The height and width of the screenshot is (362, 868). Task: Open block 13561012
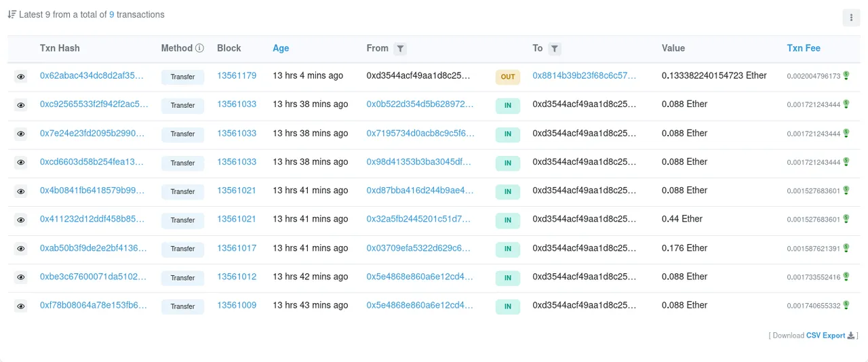[x=237, y=276]
